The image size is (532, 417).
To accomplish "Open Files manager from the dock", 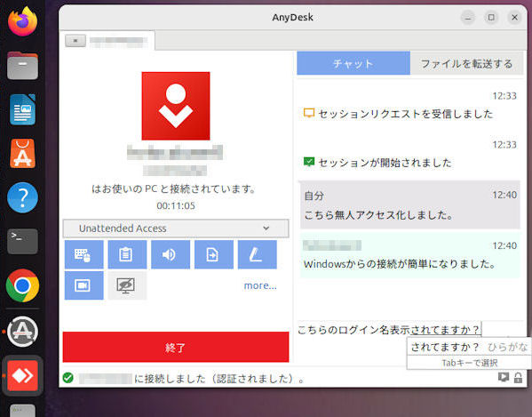I will (x=22, y=65).
